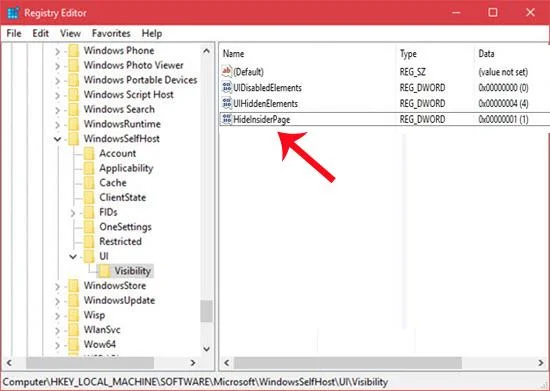Click the FIDs folder icon
The image size is (550, 391).
point(89,213)
